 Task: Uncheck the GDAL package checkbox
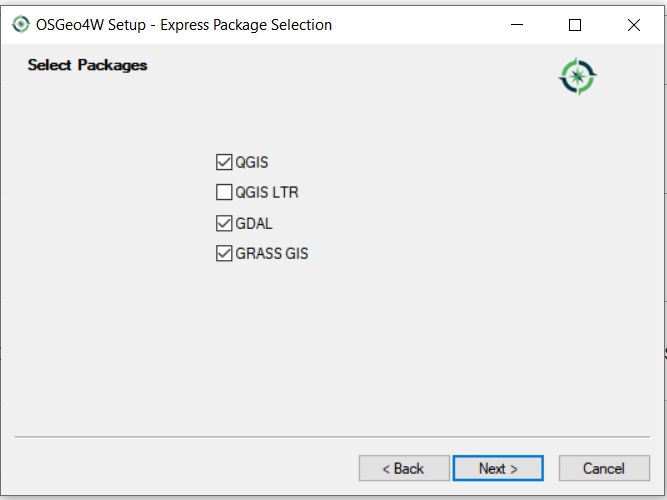coord(224,223)
